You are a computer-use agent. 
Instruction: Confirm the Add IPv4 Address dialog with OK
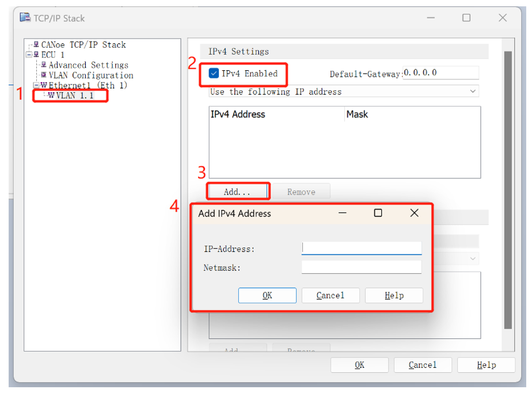[x=267, y=295]
